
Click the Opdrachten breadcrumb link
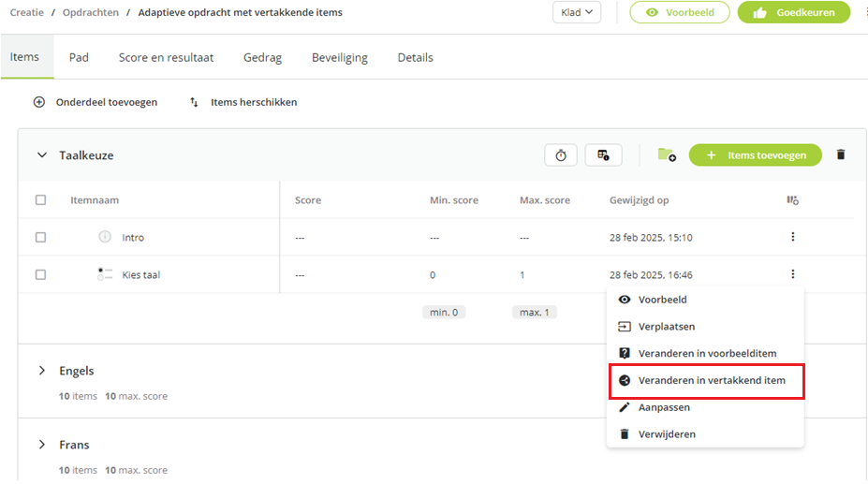tap(90, 12)
